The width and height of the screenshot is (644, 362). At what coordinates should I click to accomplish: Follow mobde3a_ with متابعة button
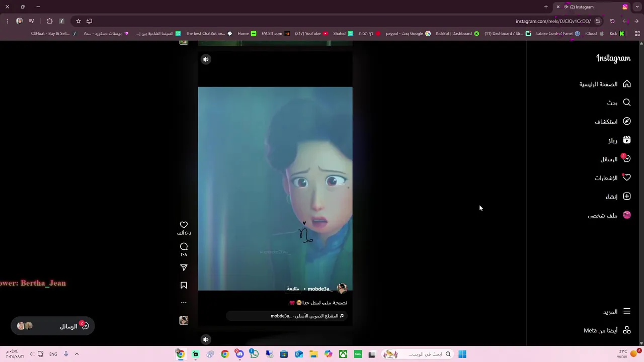tap(293, 289)
